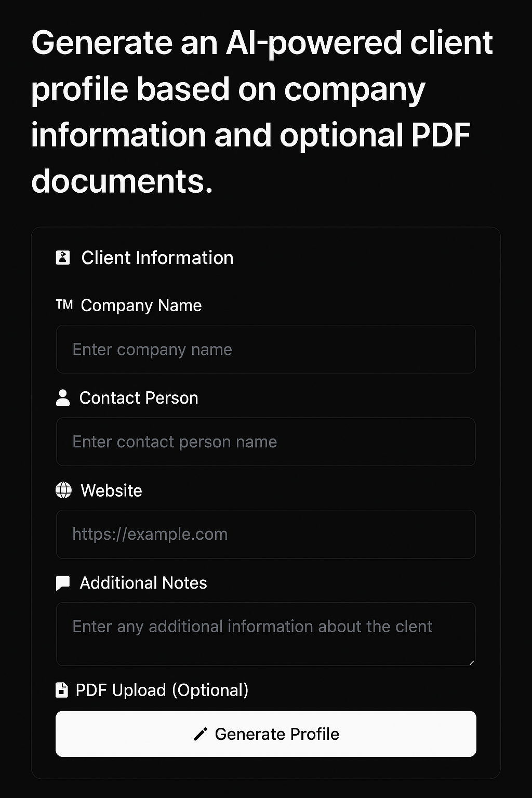Viewport: 532px width, 798px height.
Task: Click the resize handle of the notes textarea
Action: click(472, 662)
